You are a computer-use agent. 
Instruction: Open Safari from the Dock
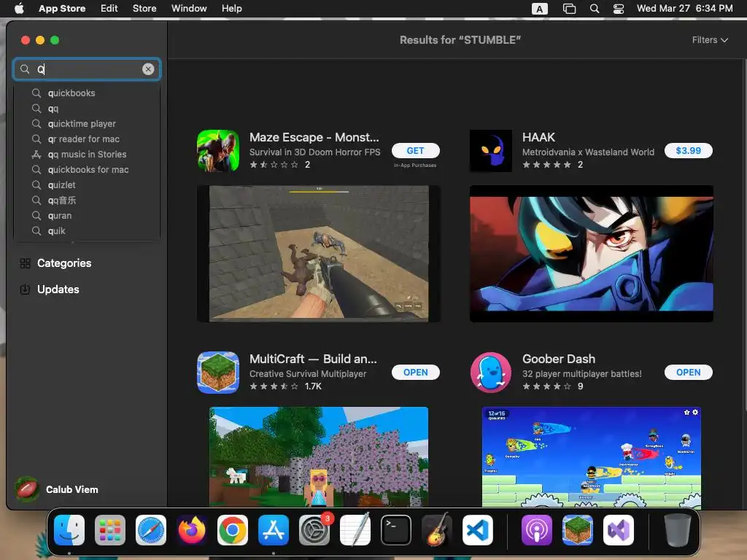pos(151,530)
